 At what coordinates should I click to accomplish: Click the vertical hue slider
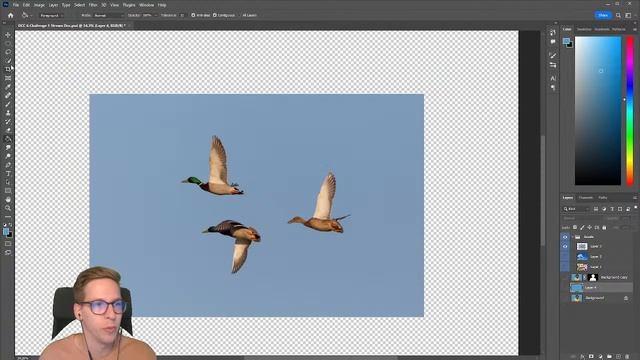coord(630,111)
